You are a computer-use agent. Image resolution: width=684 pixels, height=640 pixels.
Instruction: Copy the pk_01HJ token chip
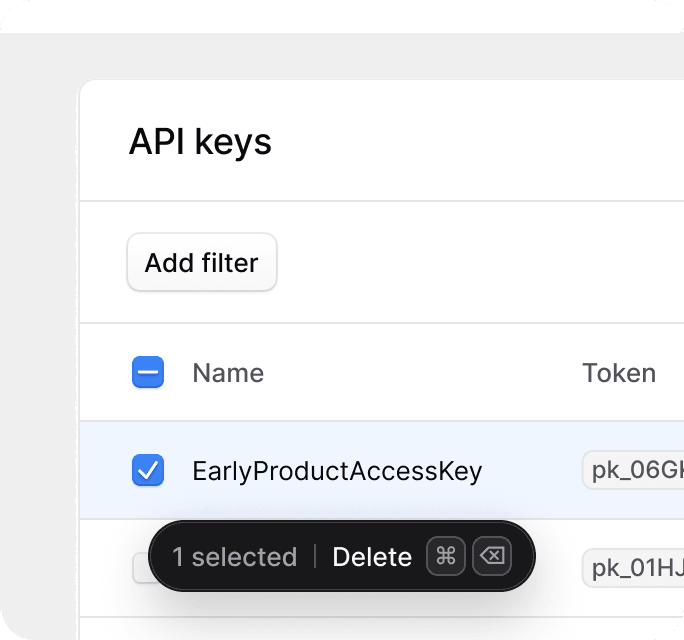coord(633,568)
